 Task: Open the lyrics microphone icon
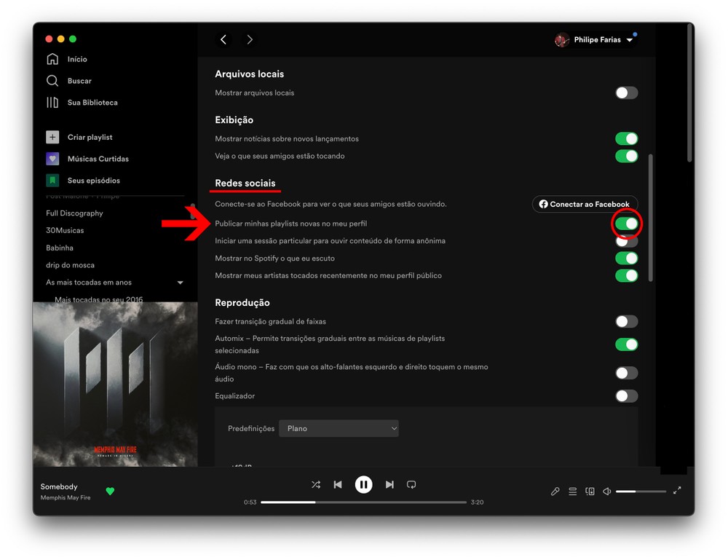pos(555,492)
